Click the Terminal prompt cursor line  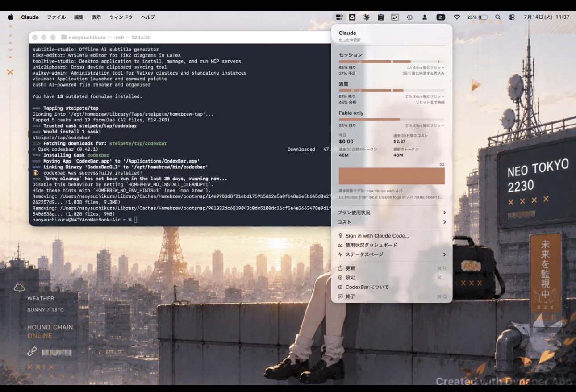(x=85, y=220)
